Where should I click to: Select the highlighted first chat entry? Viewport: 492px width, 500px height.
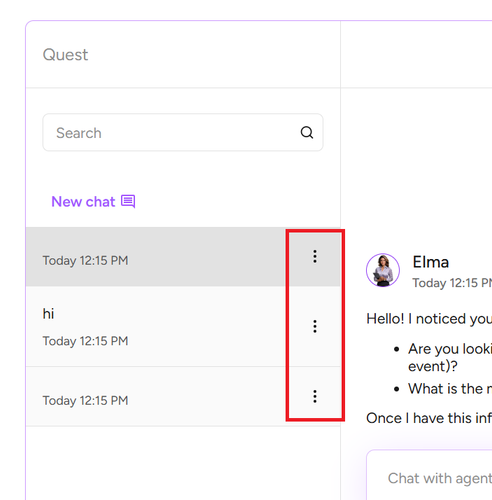click(156, 257)
